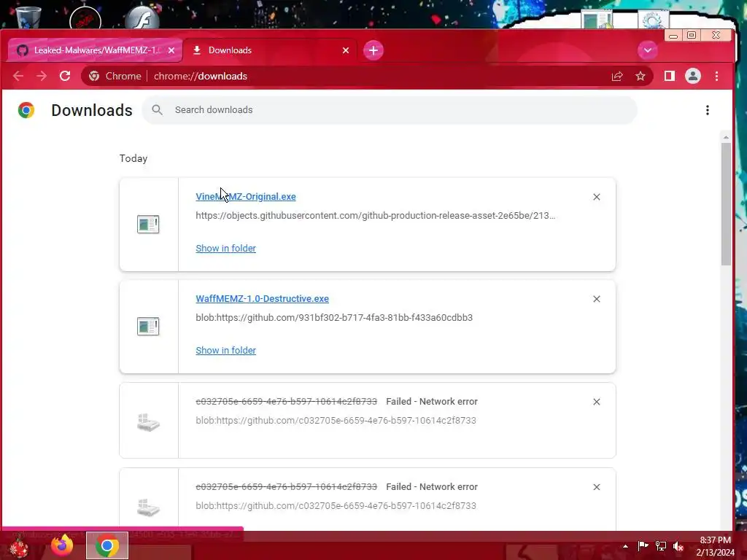Open Firefox from the taskbar
Viewport: 747px width, 560px height.
(x=62, y=545)
